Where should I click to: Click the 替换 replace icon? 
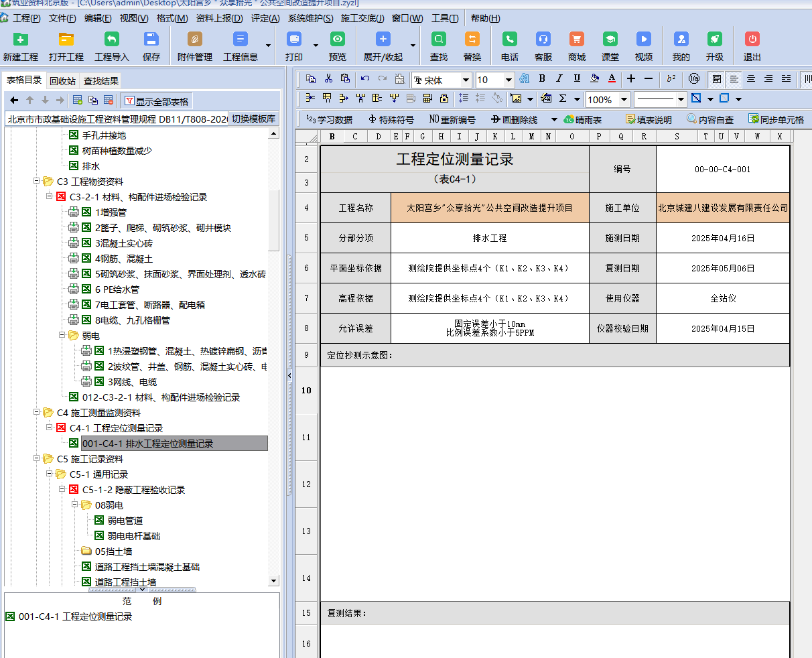(x=472, y=39)
